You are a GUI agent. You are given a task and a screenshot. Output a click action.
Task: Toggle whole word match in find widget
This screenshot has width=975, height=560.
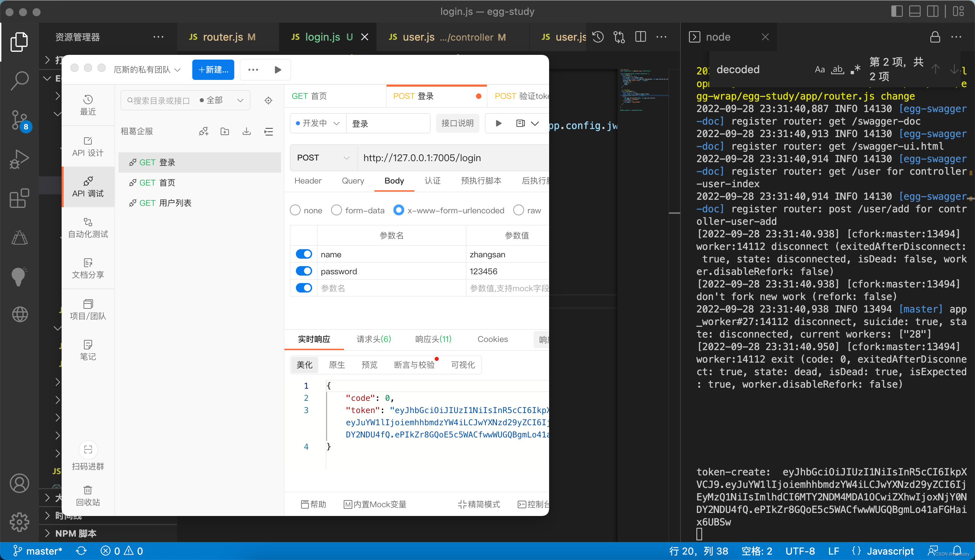click(x=837, y=70)
